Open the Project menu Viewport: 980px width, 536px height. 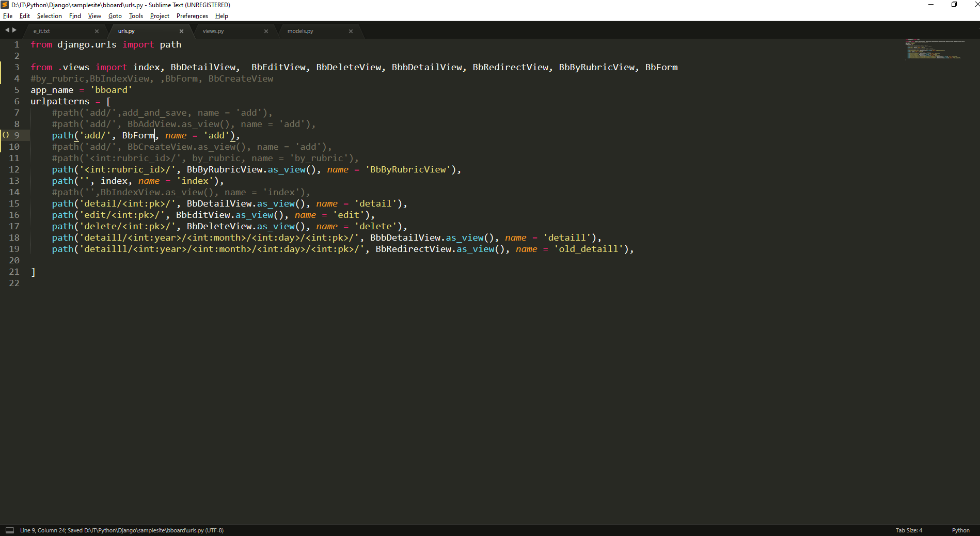[160, 16]
